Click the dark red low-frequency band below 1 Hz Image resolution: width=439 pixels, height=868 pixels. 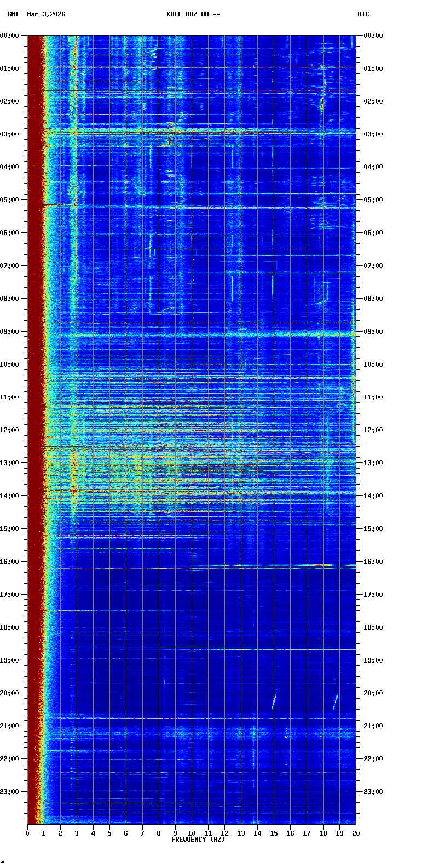tap(35, 384)
